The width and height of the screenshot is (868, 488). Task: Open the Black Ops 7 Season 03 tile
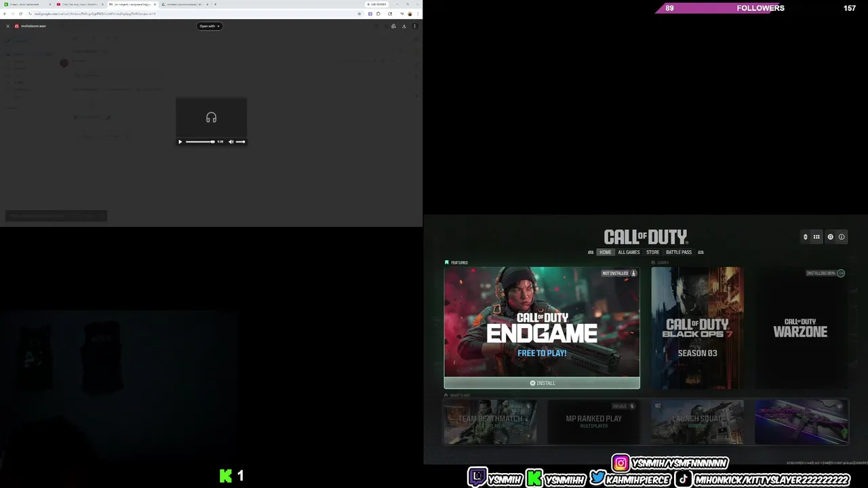[x=697, y=328]
